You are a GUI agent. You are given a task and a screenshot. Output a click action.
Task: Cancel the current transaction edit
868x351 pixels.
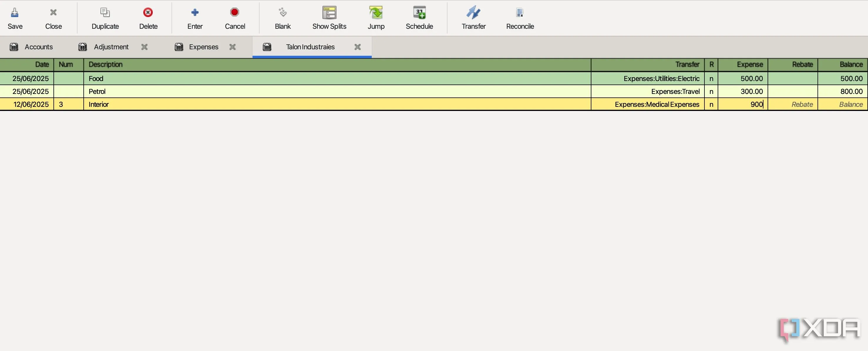tap(235, 13)
